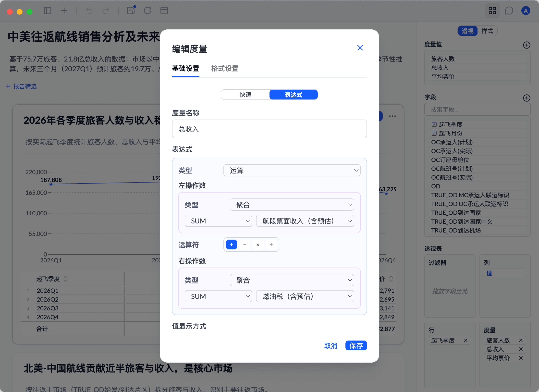Viewport: 539px width, 392px height.
Task: Select 总收入 in 度量值 list
Action: click(x=477, y=68)
